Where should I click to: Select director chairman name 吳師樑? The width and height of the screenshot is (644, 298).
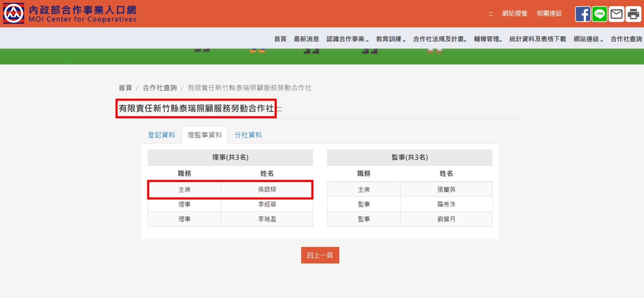267,189
